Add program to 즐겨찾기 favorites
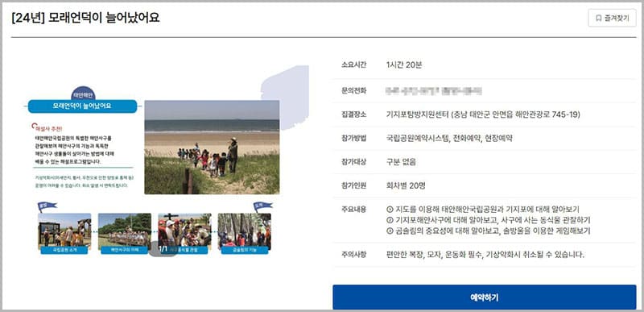This screenshot has height=312, width=644. click(x=612, y=18)
